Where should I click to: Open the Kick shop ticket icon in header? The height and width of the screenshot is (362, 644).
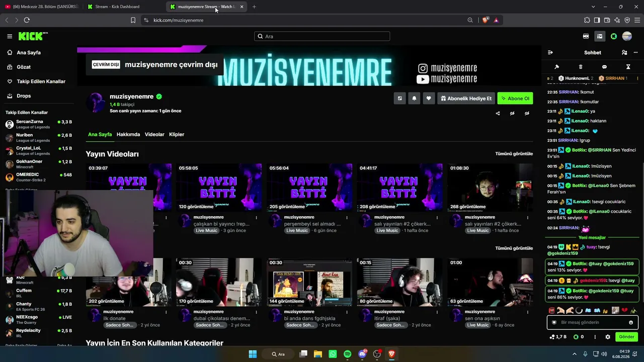[586, 36]
